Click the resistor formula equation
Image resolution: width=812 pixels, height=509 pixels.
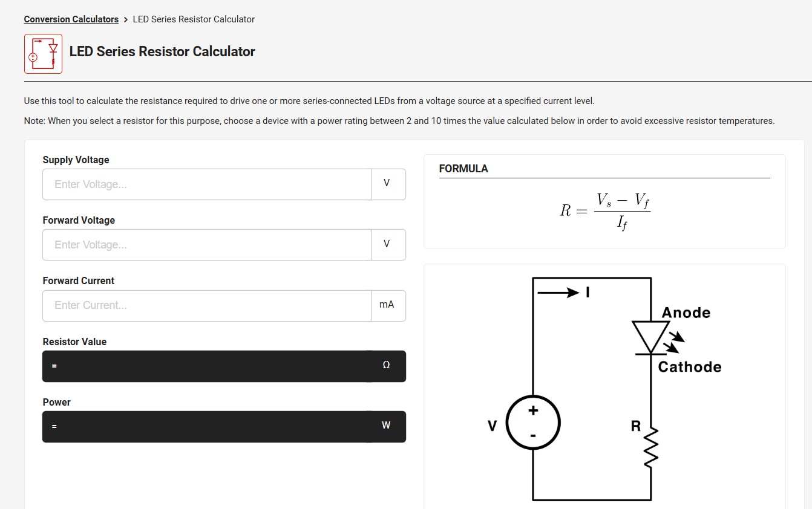coord(605,211)
